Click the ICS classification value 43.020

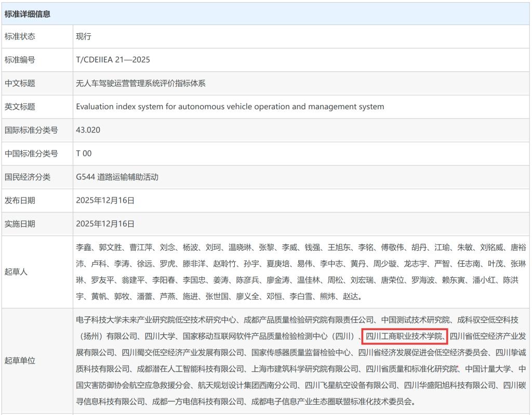[88, 130]
